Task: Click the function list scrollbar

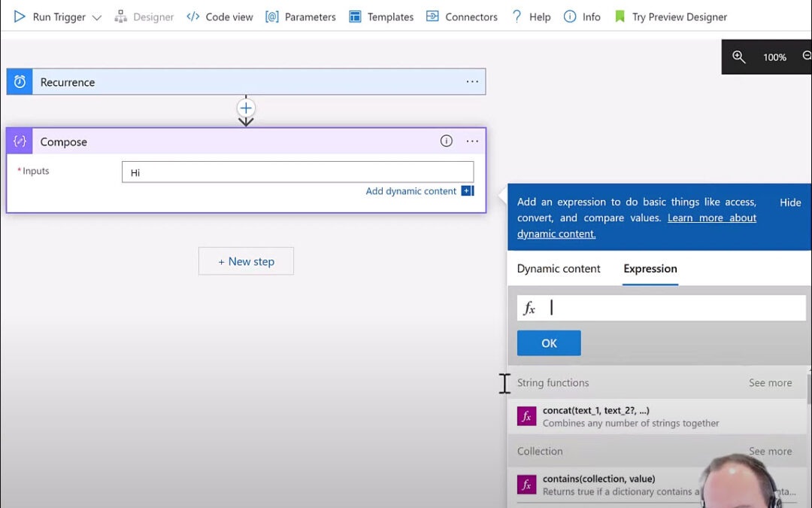Action: coord(809,388)
